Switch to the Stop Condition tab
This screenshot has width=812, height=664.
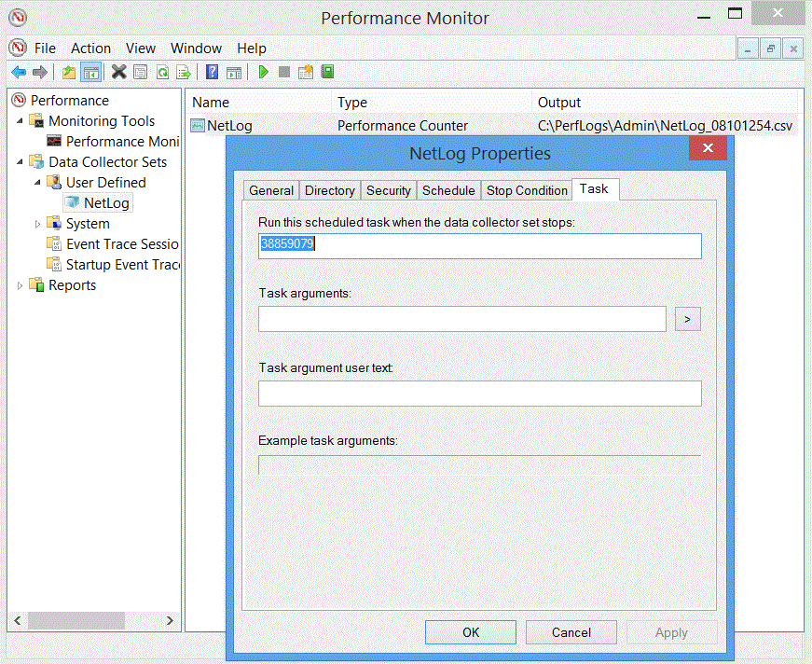click(x=527, y=190)
